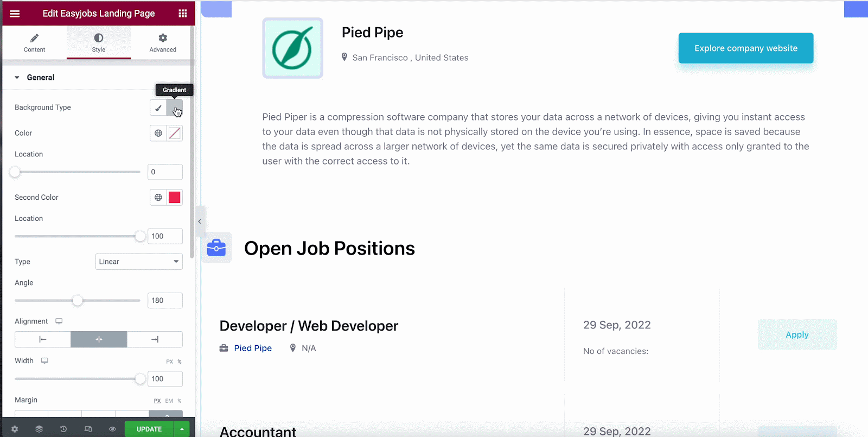Open the Navigator layers icon
This screenshot has width=868, height=437.
(39, 429)
